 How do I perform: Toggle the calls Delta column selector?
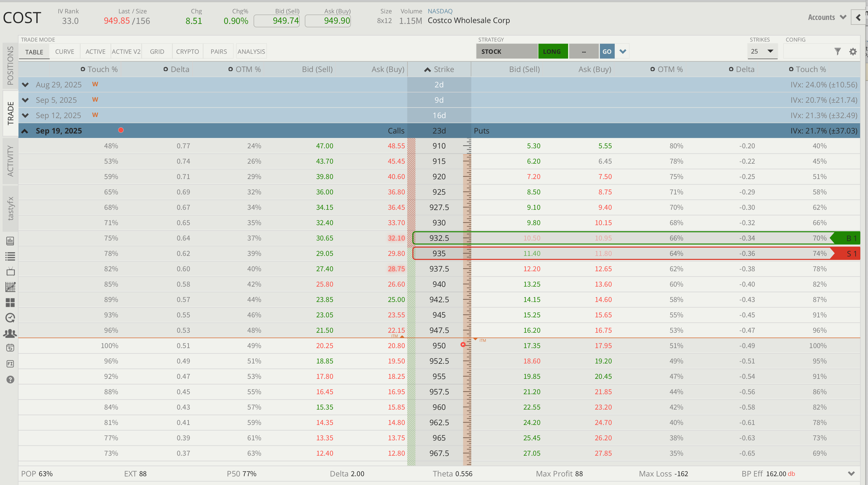tap(166, 69)
